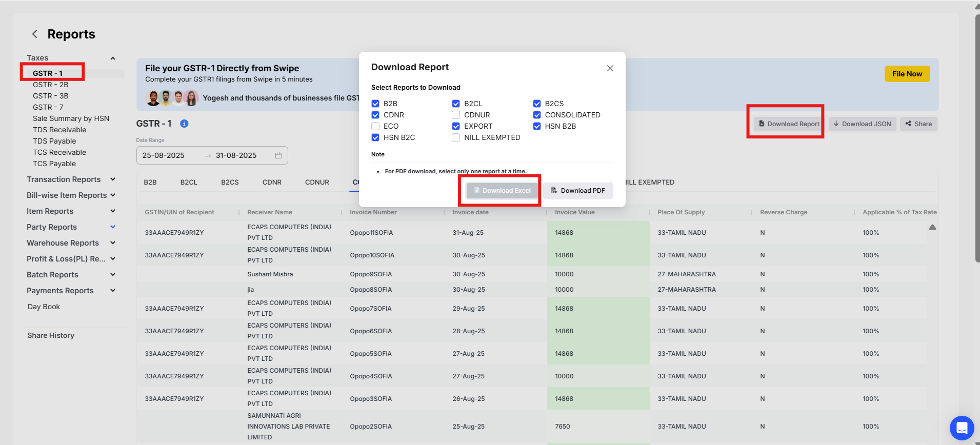This screenshot has width=980, height=445.
Task: Expand the Party Reports section
Action: click(113, 227)
